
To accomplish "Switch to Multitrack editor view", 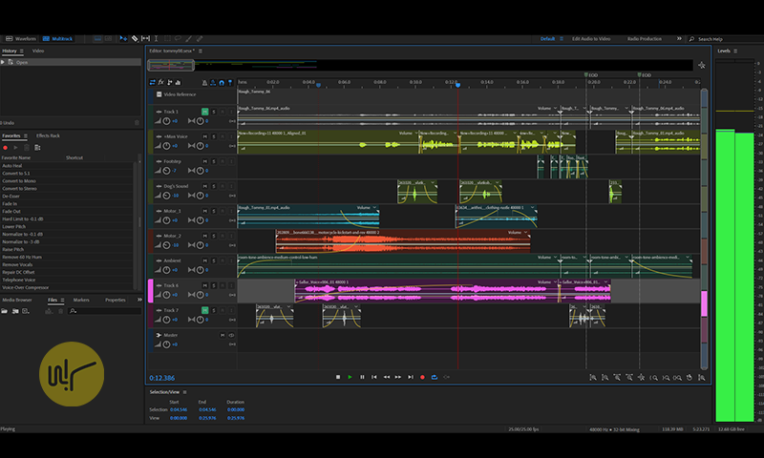I will 57,38.
